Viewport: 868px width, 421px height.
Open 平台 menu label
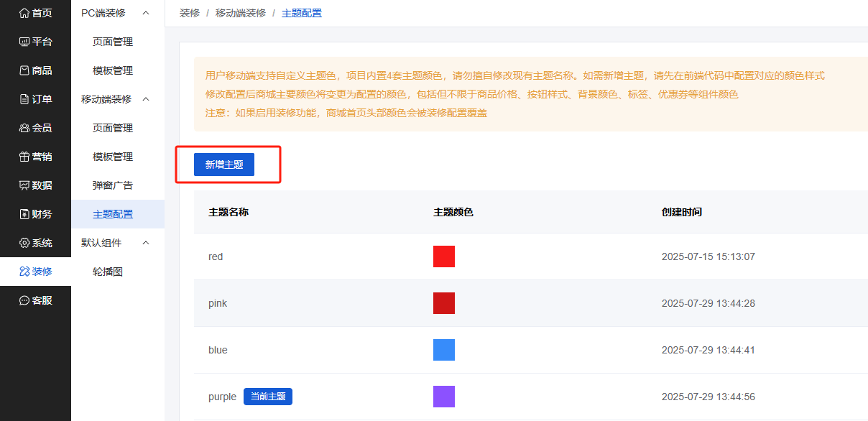[x=42, y=42]
